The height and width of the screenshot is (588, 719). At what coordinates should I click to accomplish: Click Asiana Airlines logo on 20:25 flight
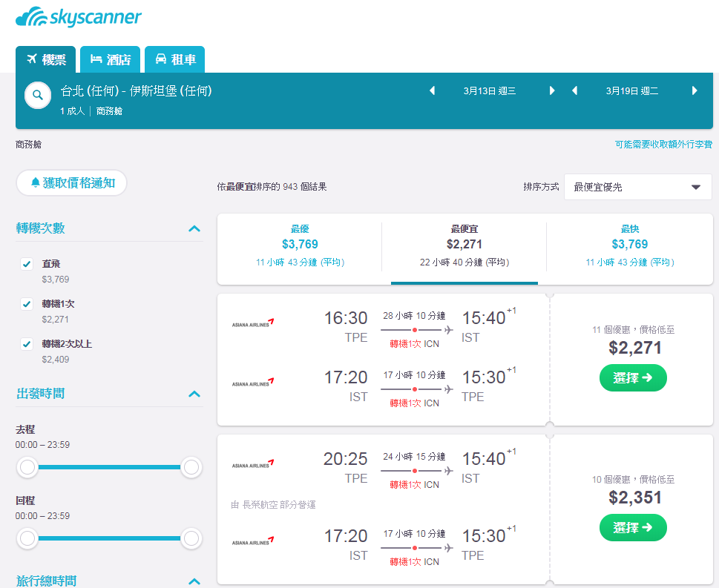(253, 463)
